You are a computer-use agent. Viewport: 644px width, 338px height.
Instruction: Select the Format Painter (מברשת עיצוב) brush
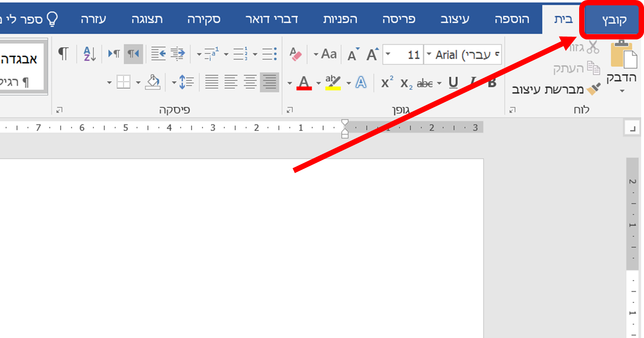(594, 89)
